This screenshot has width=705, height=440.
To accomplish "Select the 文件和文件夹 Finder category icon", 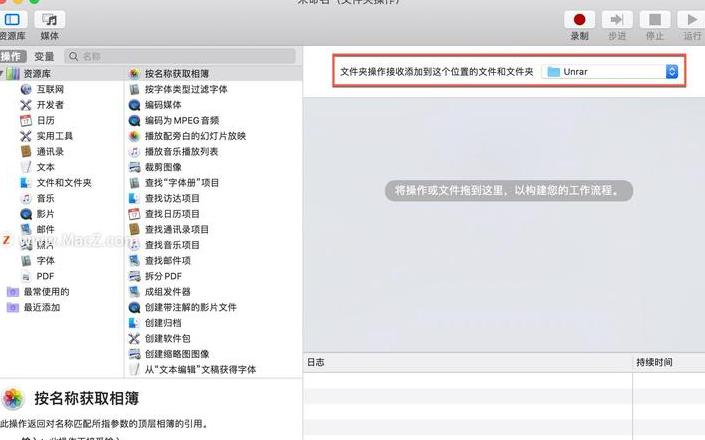I will [26, 182].
